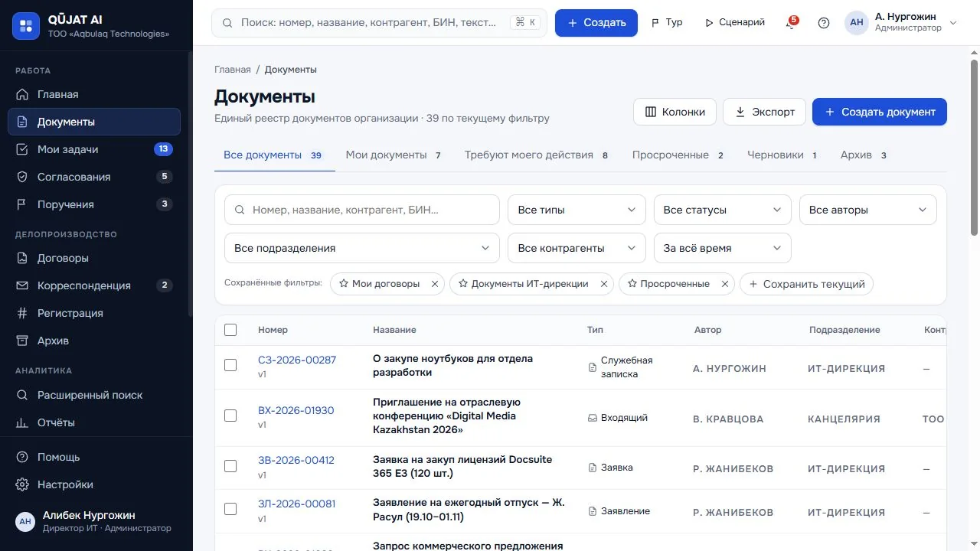Click the filter search field 'Номер, название, контрагент'

(x=362, y=210)
